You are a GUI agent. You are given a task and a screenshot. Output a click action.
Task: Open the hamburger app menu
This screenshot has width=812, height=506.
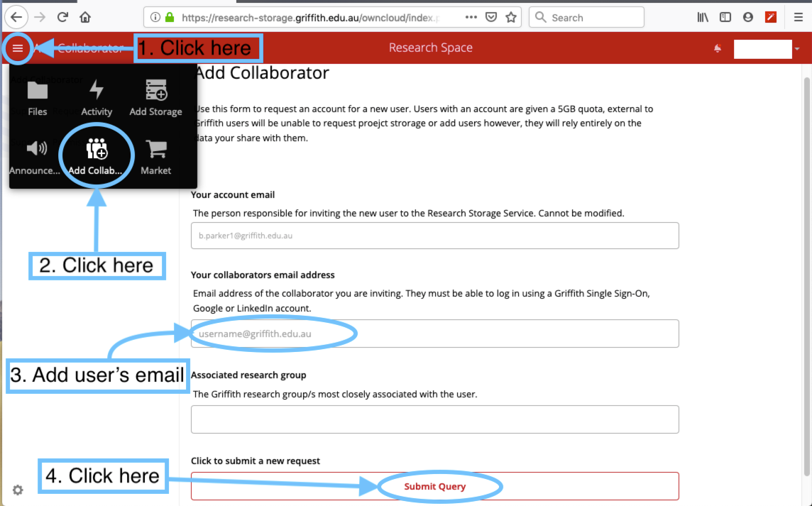point(18,48)
